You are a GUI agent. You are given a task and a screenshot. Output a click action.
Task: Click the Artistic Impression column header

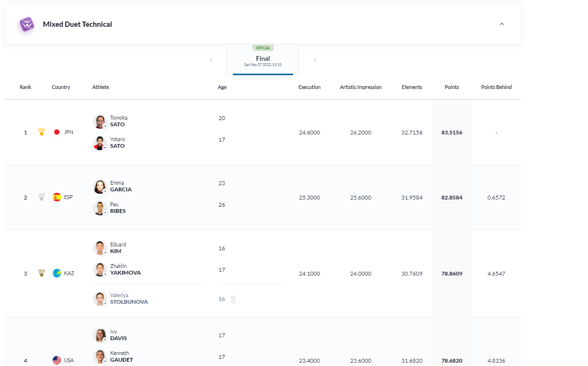[x=360, y=87]
